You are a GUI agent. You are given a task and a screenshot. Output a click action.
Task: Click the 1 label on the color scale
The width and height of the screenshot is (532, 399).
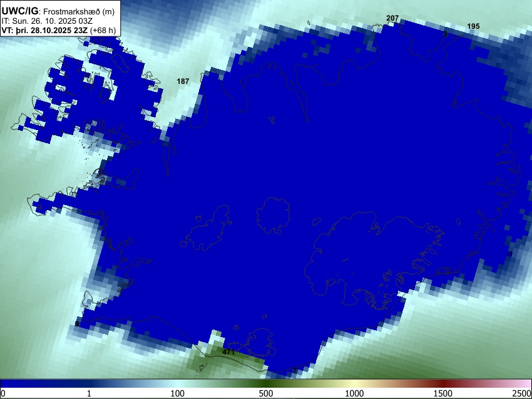[x=89, y=393]
